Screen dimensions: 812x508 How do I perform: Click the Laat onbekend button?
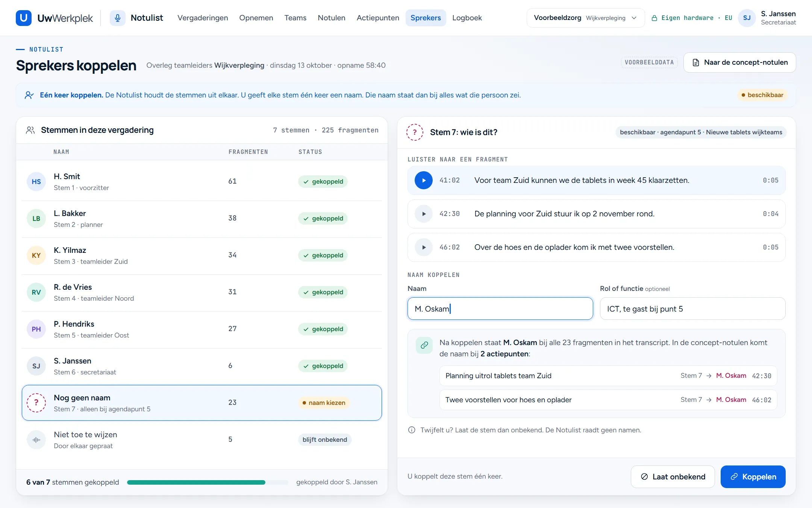pyautogui.click(x=673, y=477)
